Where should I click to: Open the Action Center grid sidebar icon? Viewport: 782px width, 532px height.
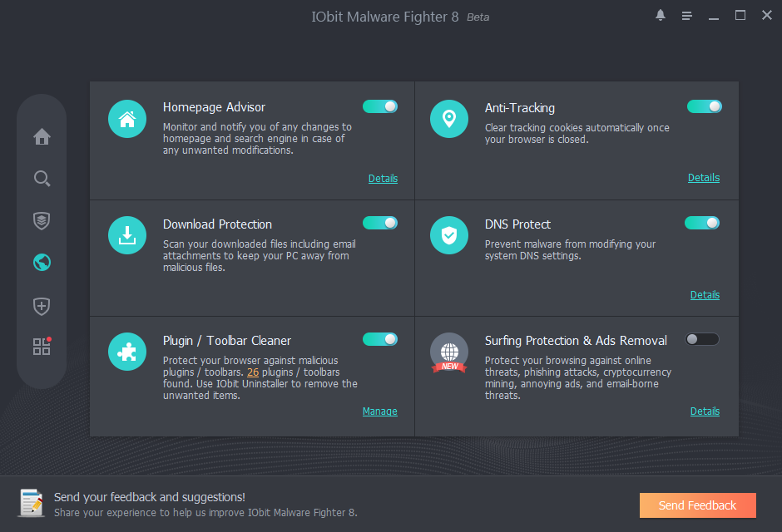coord(42,347)
